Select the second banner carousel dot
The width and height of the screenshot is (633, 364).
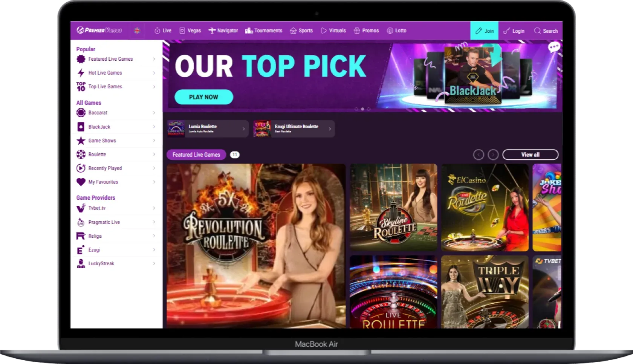pyautogui.click(x=362, y=109)
